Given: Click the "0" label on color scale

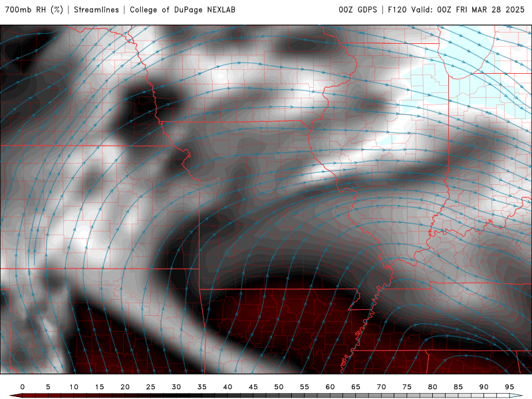Looking at the screenshot, I should tap(23, 387).
